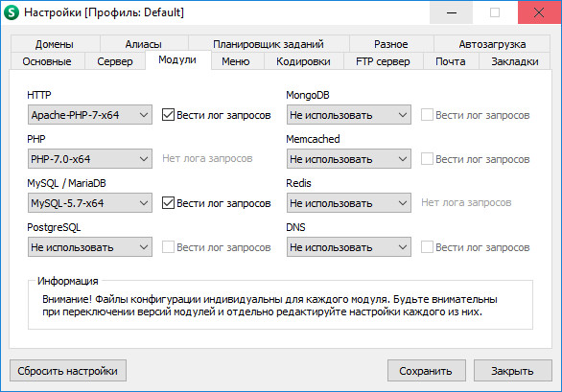Open the MySQL-5.7-x64 dropdown

90,203
